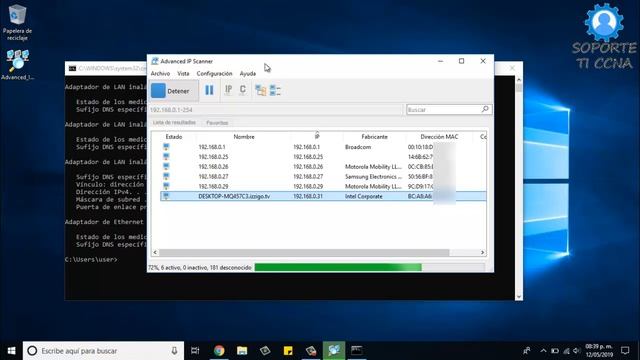This screenshot has width=640, height=360.
Task: Click right arrow of horizontal scrollbar
Action: point(482,253)
